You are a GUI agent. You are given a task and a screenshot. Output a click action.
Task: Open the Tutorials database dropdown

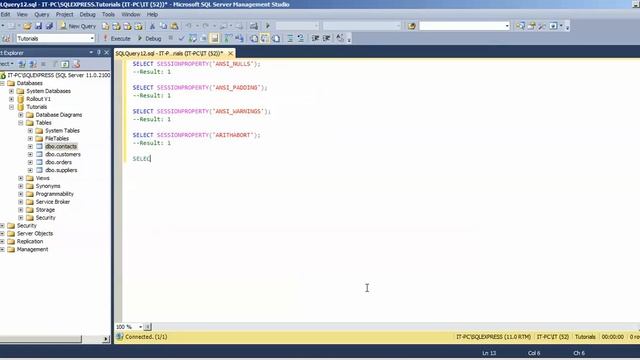point(92,38)
